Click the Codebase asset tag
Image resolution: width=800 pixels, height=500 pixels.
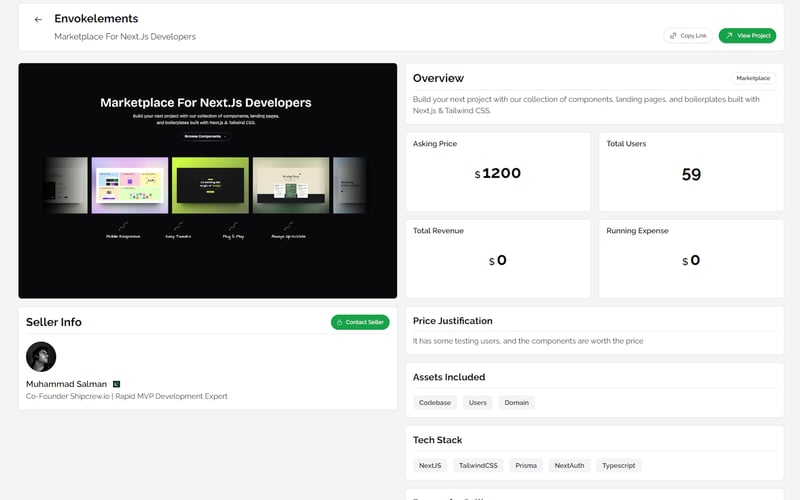tap(435, 403)
